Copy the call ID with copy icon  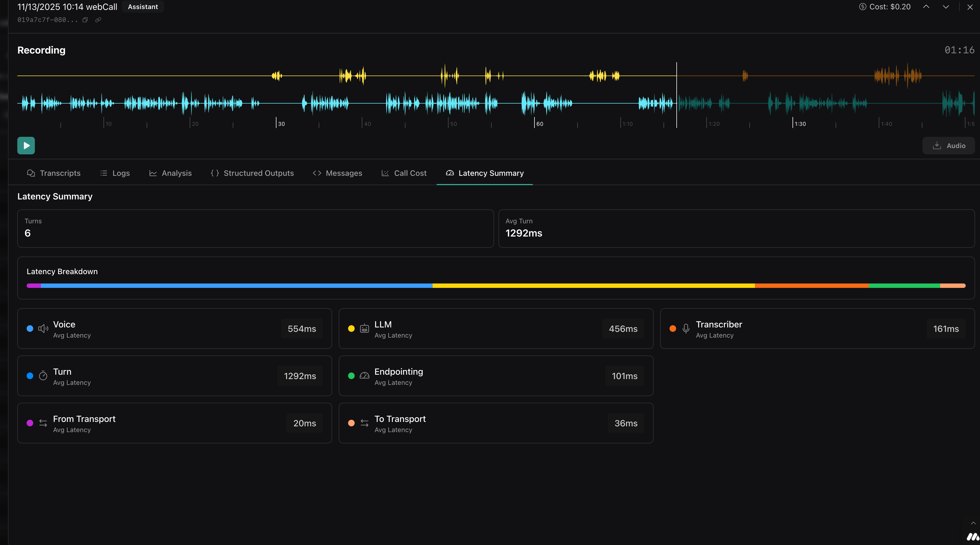coord(85,20)
